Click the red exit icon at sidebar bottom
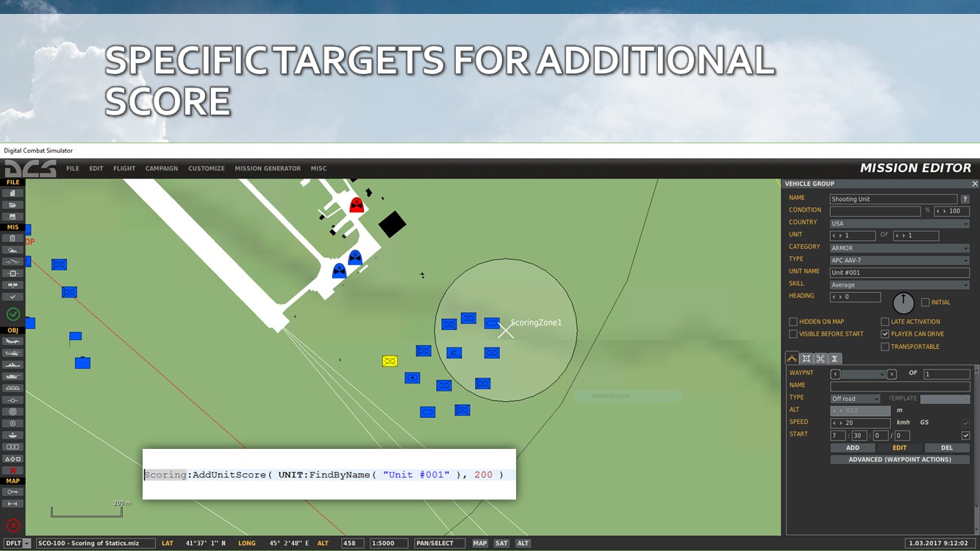Screen dimensions: 980x551 (x=12, y=525)
